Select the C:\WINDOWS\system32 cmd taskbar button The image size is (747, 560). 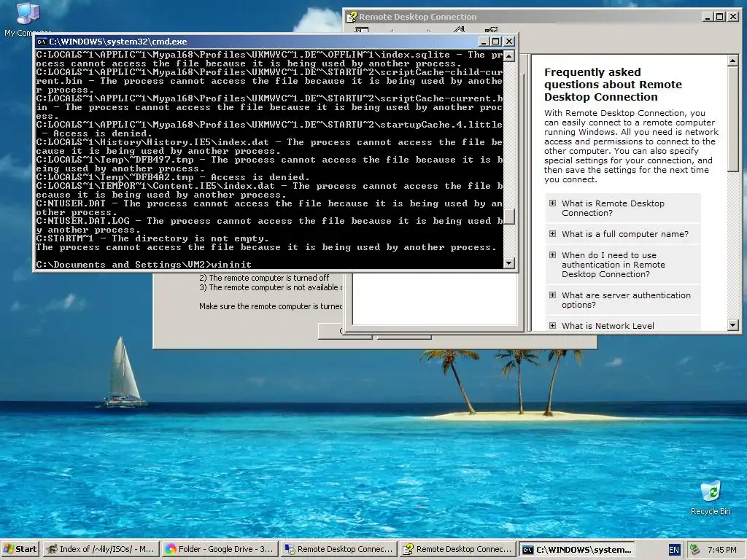576,549
